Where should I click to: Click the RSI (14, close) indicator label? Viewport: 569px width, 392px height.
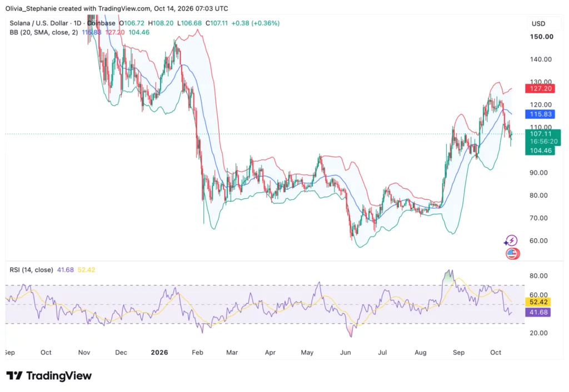31,270
